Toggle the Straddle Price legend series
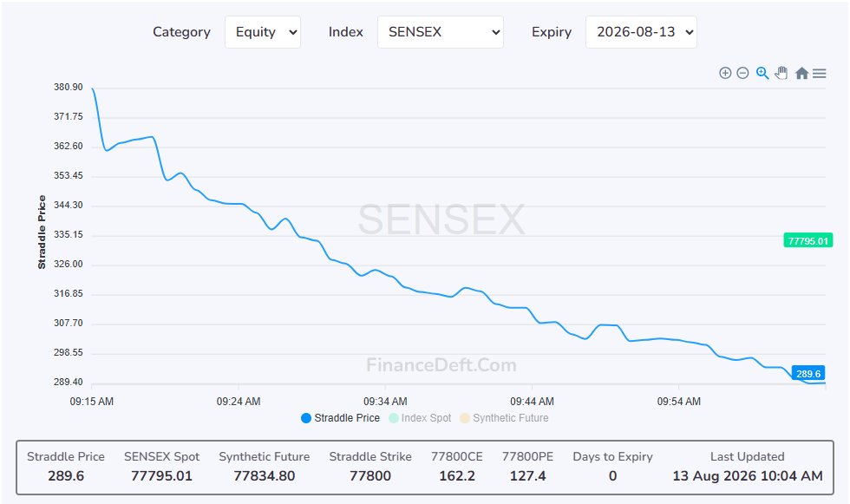This screenshot has width=850, height=504. (x=340, y=418)
